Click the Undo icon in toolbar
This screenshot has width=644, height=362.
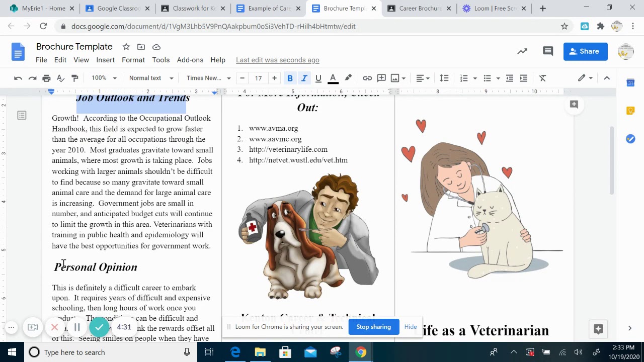click(18, 78)
